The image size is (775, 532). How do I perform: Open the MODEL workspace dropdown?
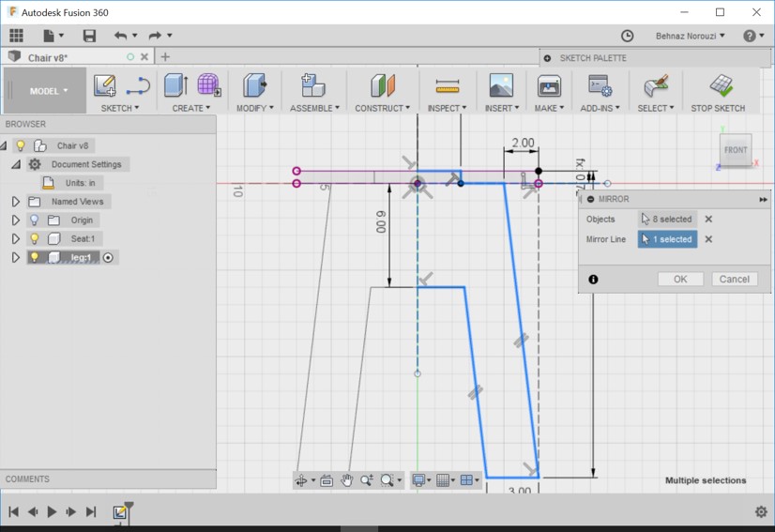point(48,91)
